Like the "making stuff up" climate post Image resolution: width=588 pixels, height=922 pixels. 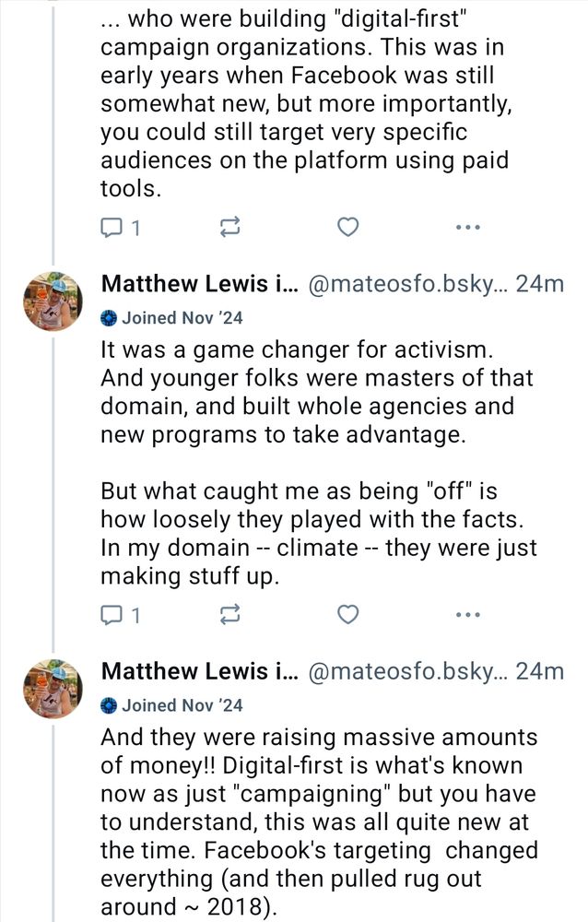coord(347,614)
